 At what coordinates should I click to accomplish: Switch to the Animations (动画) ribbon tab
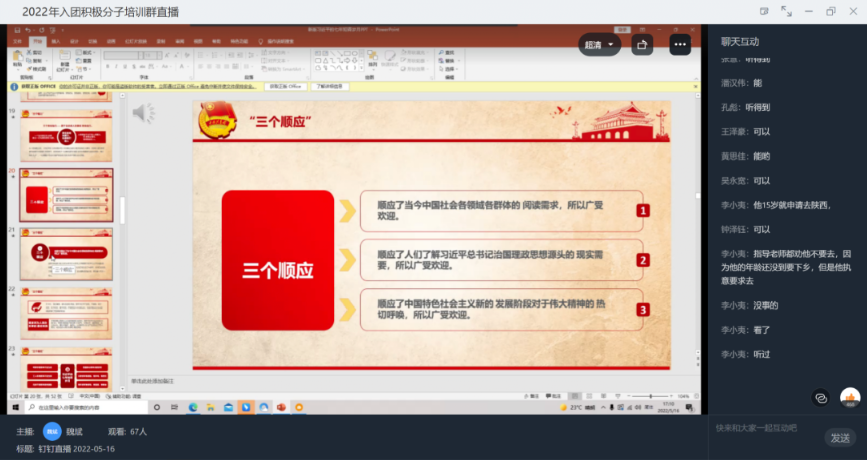[111, 41]
